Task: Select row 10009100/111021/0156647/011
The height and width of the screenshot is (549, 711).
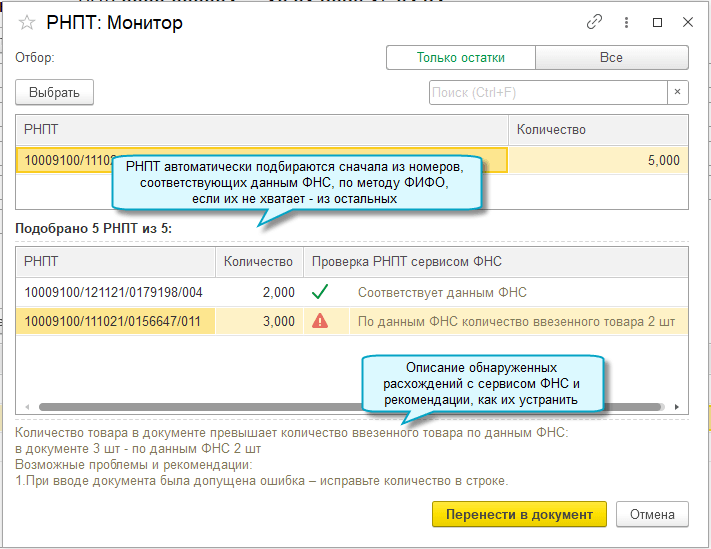Action: point(114,321)
